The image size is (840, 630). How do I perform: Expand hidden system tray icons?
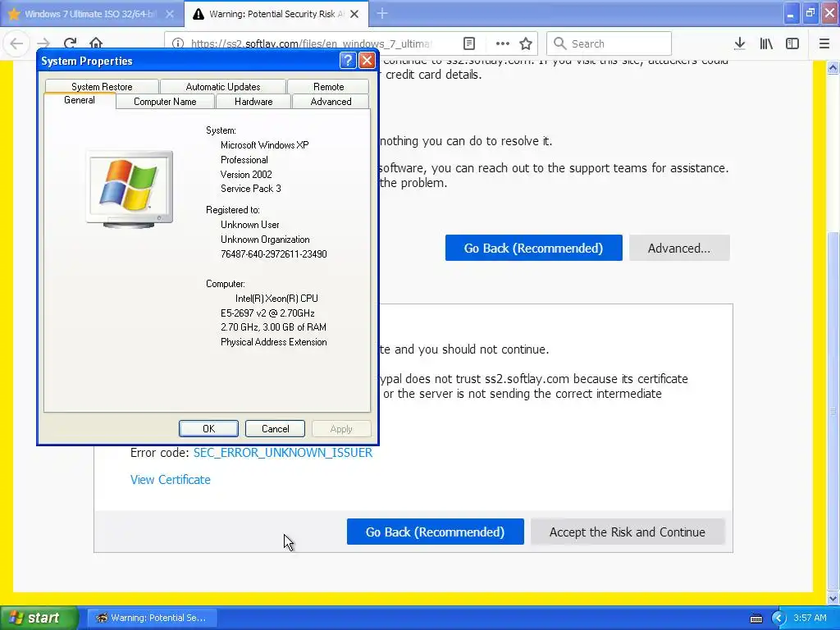click(x=778, y=618)
